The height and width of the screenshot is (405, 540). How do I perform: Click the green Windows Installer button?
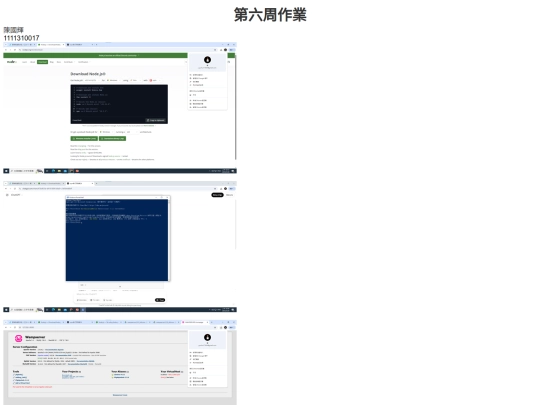coord(84,138)
